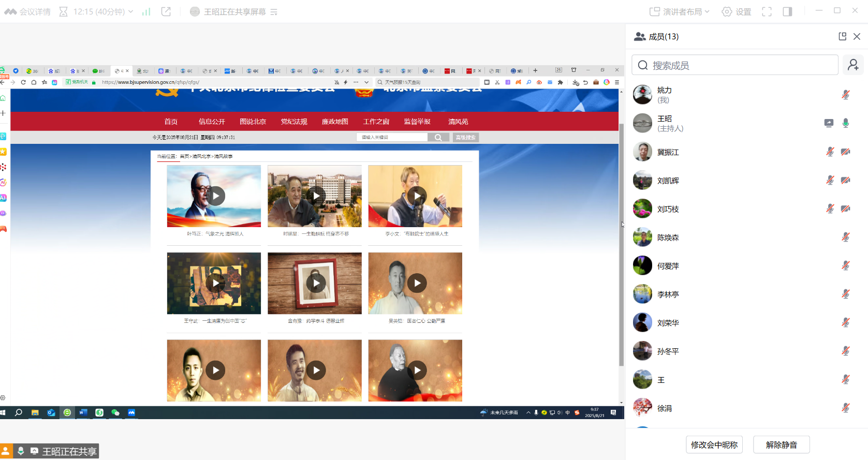This screenshot has width=868, height=460.
Task: Open 设置 in the top bar
Action: tap(736, 11)
